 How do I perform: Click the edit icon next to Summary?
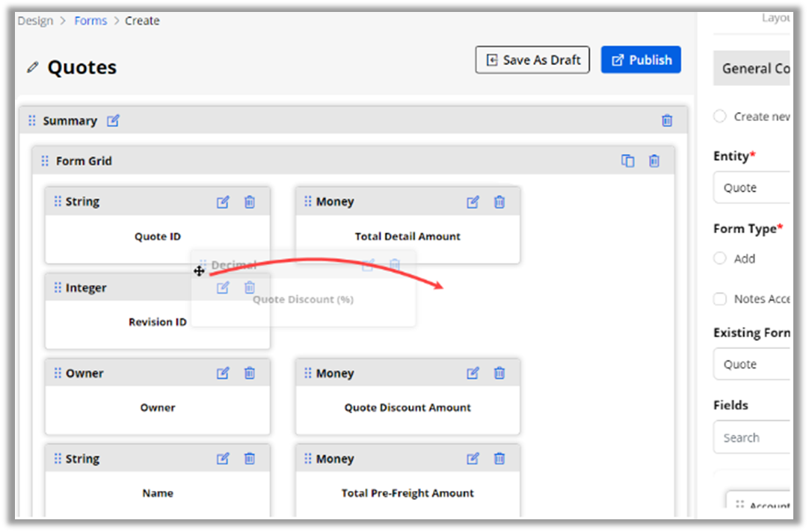coord(113,120)
